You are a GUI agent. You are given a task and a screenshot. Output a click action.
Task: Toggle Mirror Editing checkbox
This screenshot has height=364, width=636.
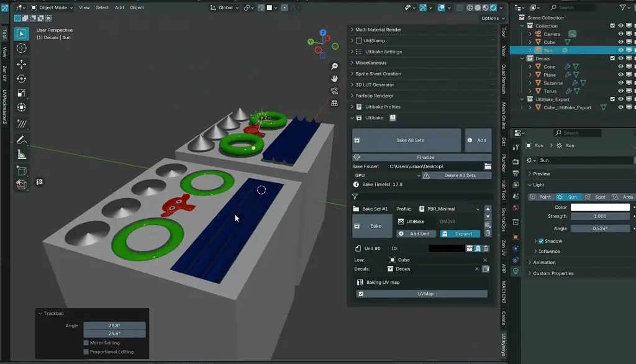(x=86, y=343)
